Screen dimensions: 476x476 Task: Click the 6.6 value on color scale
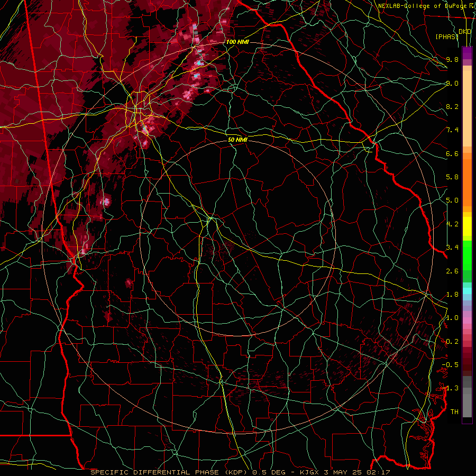pos(452,153)
